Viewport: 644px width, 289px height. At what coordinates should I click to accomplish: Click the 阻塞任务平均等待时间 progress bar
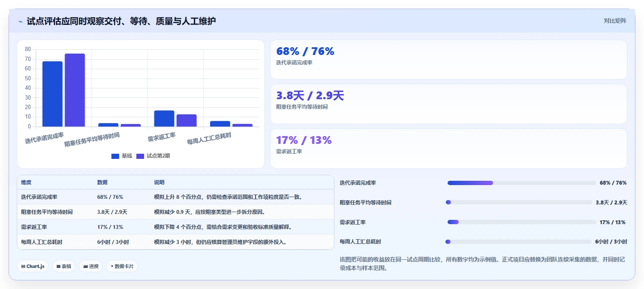(519, 202)
